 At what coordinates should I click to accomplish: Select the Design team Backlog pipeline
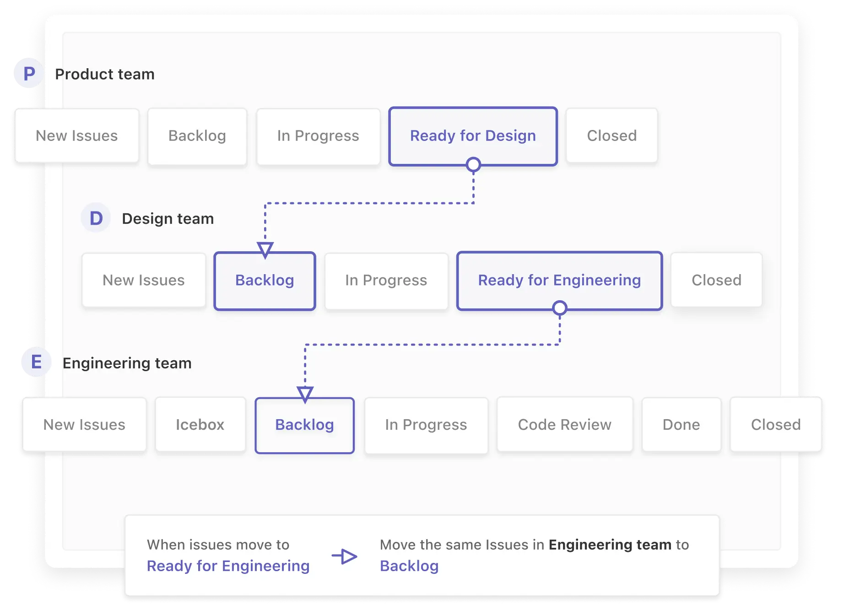point(265,281)
